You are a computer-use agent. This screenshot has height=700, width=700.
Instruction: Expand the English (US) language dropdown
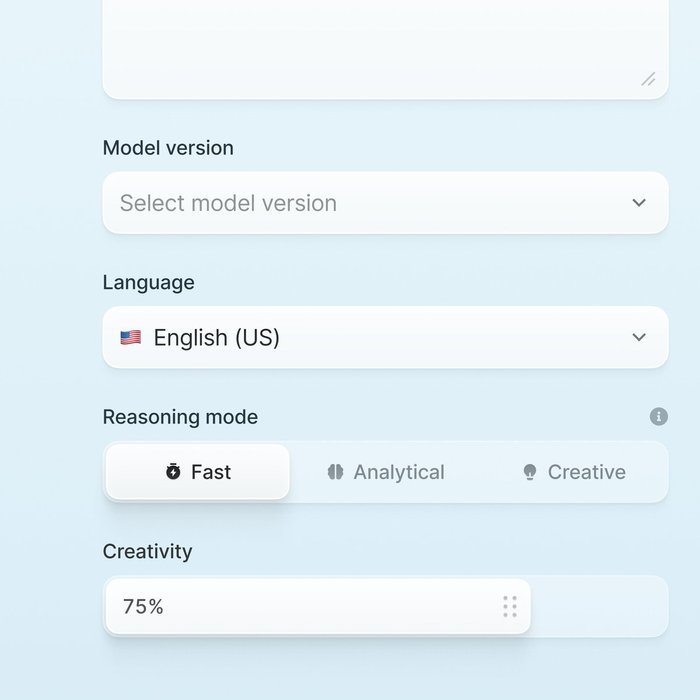coord(385,338)
